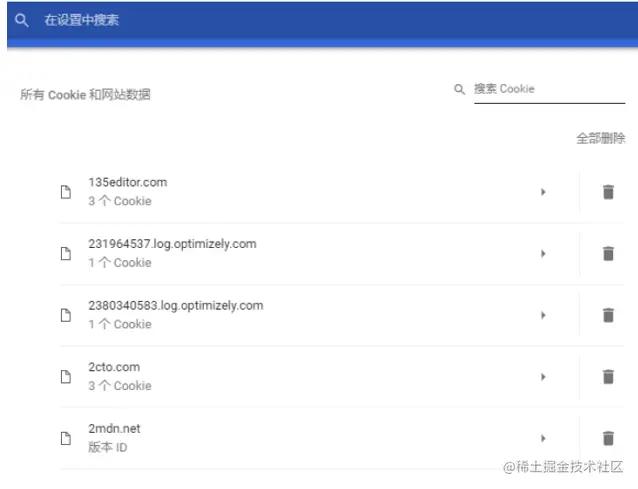Click the 全部删除 button
Screen dimensions: 638x489
[601, 138]
